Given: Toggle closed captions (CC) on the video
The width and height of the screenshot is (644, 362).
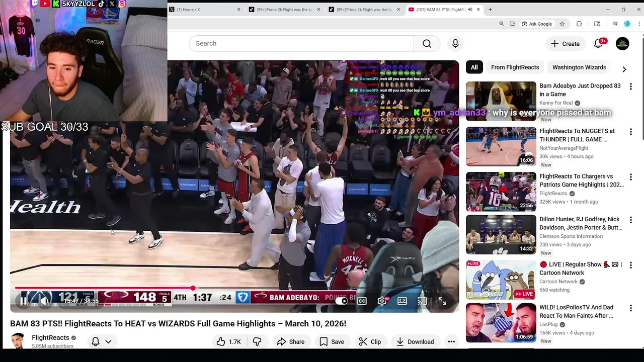Looking at the screenshot, I should [362, 301].
